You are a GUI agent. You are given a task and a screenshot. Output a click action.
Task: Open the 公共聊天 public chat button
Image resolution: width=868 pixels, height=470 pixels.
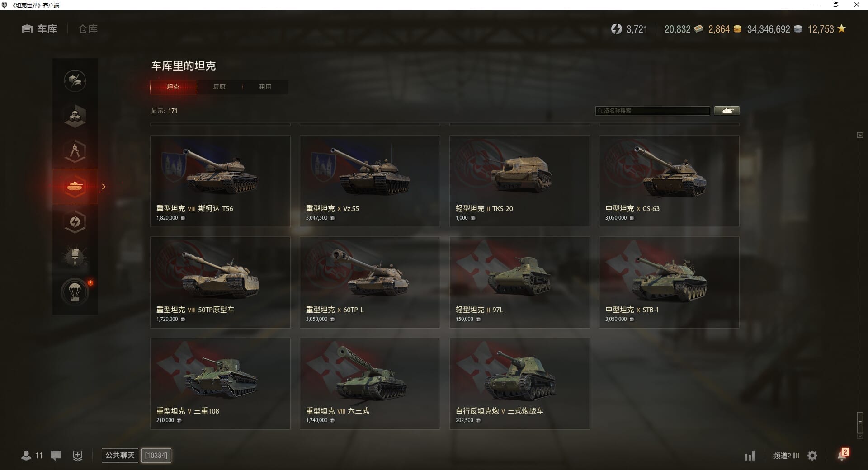point(120,455)
